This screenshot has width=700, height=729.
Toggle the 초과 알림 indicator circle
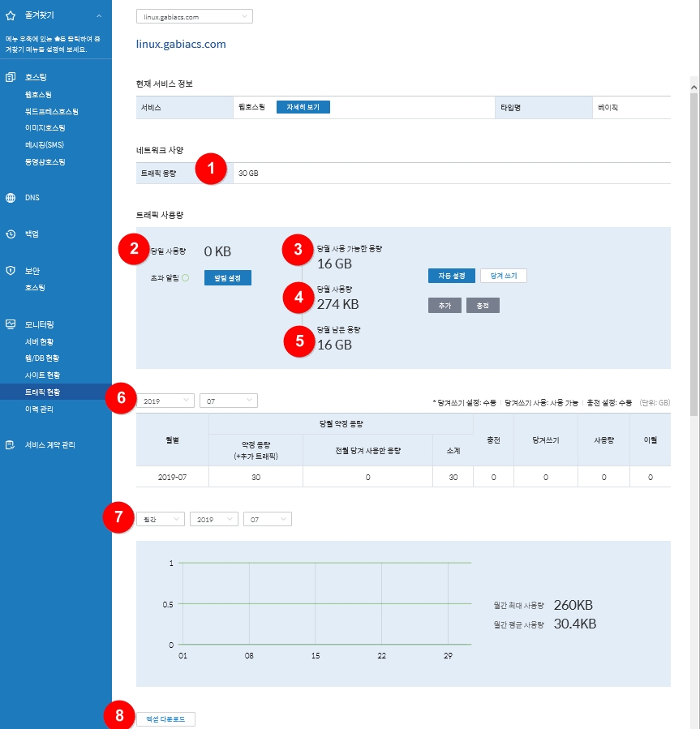coord(185,278)
